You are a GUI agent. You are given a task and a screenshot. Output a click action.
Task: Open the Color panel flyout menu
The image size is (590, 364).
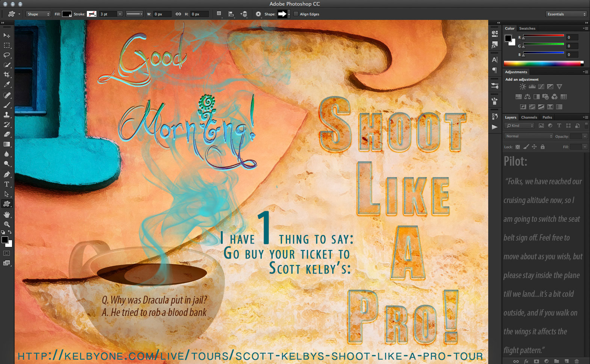tap(585, 29)
